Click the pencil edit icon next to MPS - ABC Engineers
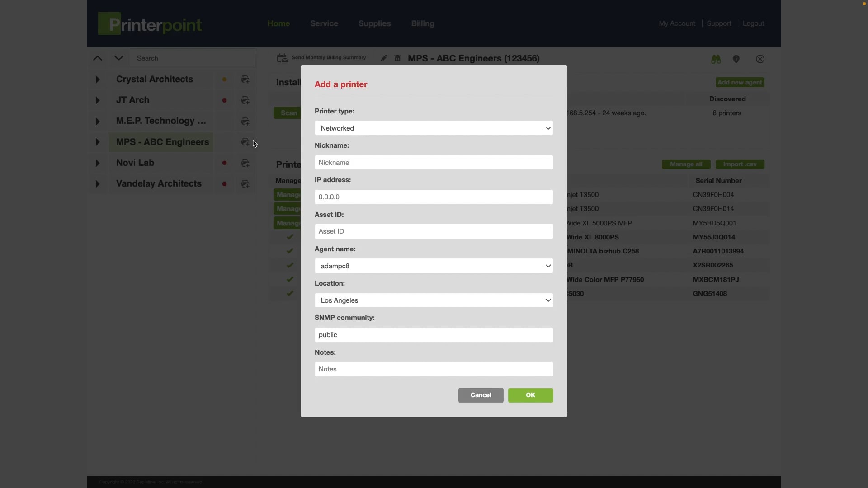Screen dimensions: 868x488 (x=384, y=58)
